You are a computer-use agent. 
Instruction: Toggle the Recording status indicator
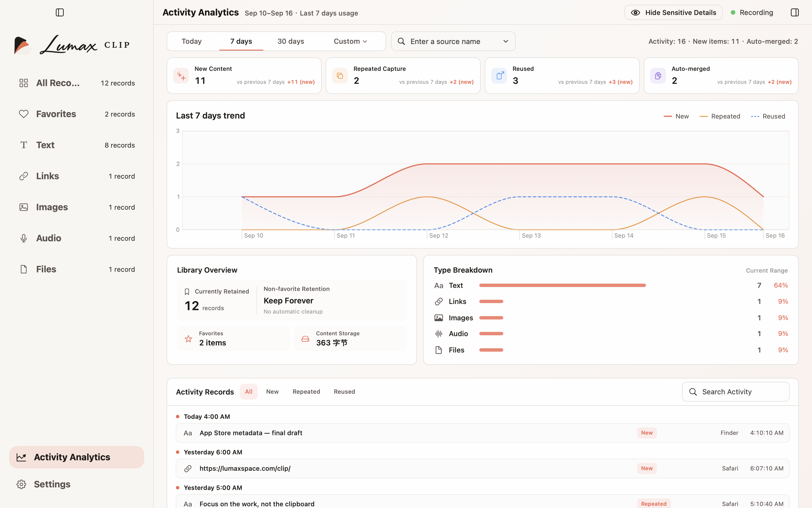pos(752,12)
